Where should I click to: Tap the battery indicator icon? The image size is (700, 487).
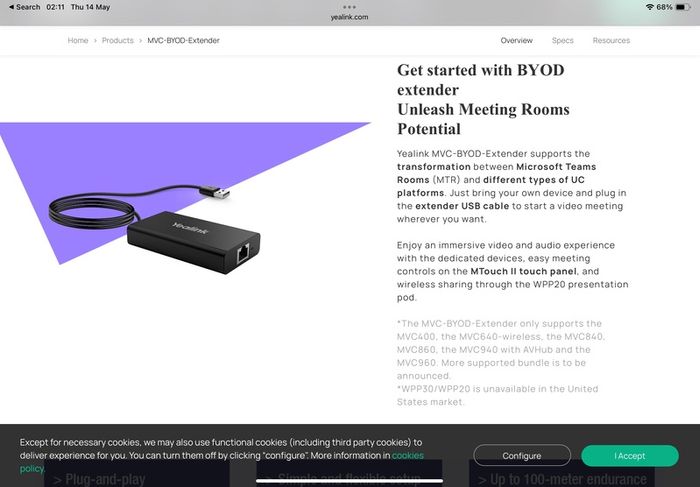683,7
